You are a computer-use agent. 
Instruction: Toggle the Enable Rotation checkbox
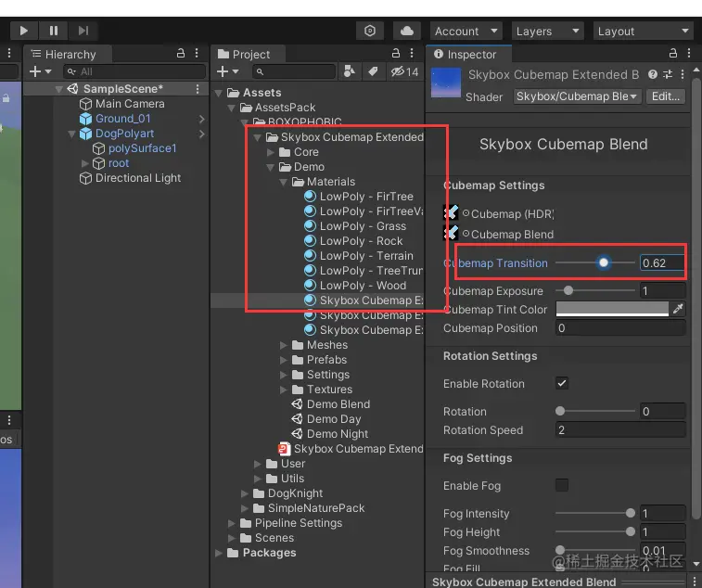coord(562,383)
